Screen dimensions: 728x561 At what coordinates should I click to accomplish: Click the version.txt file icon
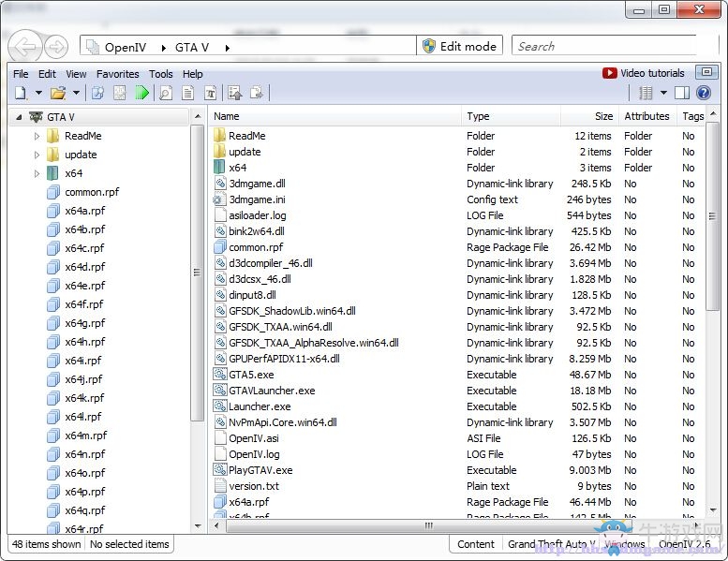[220, 486]
